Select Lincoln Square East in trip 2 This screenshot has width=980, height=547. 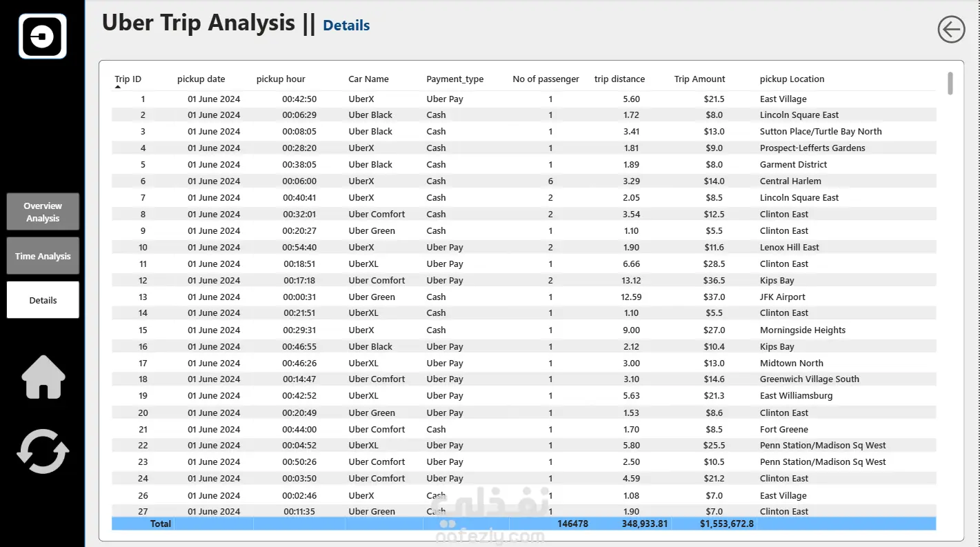(799, 115)
